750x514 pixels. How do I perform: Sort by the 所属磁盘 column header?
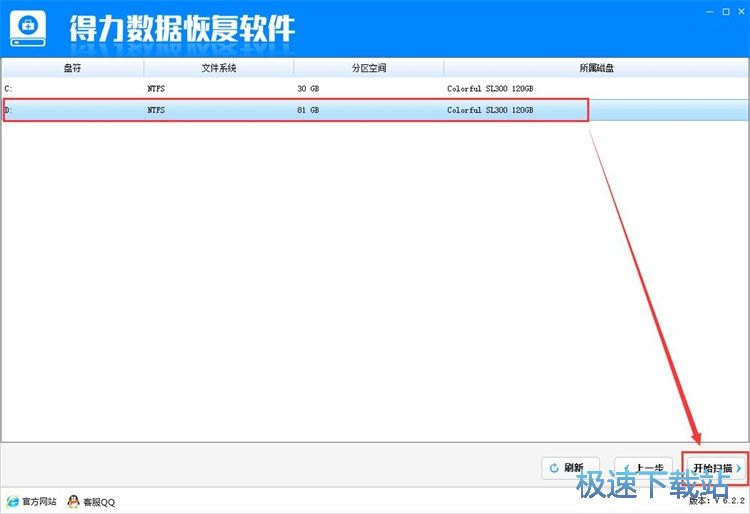click(x=596, y=68)
